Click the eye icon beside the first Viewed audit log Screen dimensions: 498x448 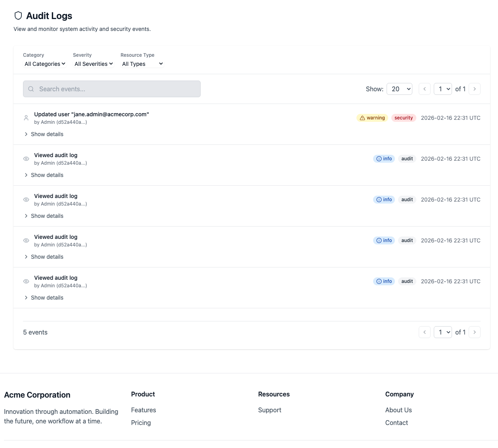(26, 159)
